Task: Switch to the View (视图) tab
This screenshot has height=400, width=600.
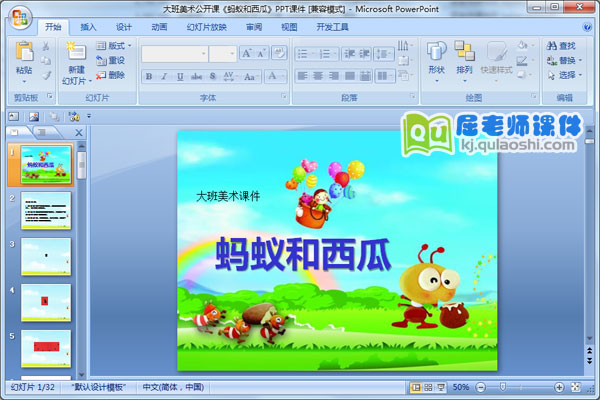Action: click(289, 27)
